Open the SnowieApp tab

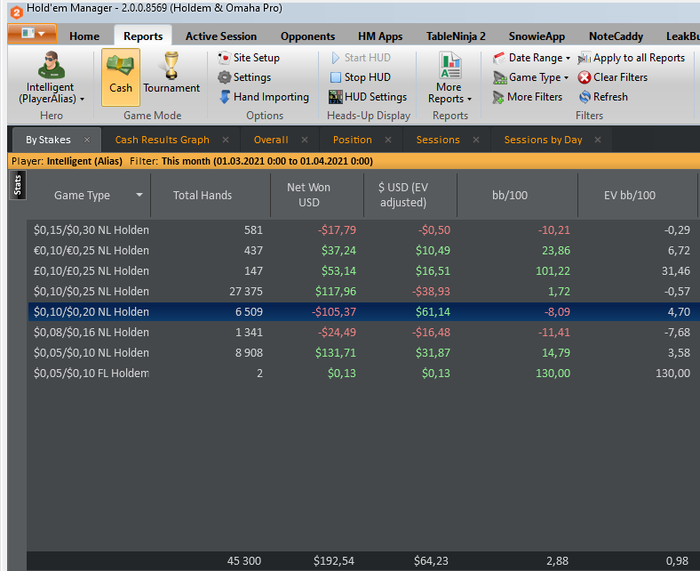[x=537, y=36]
